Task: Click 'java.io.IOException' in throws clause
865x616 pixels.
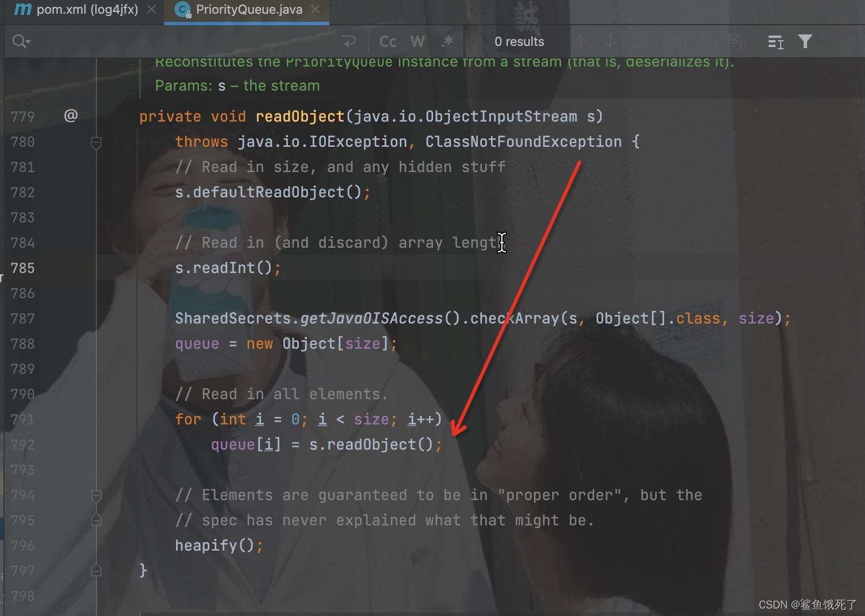Action: point(322,142)
